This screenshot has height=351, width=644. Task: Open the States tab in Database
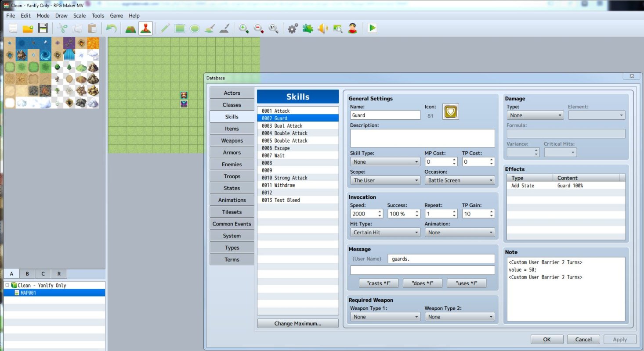[232, 188]
